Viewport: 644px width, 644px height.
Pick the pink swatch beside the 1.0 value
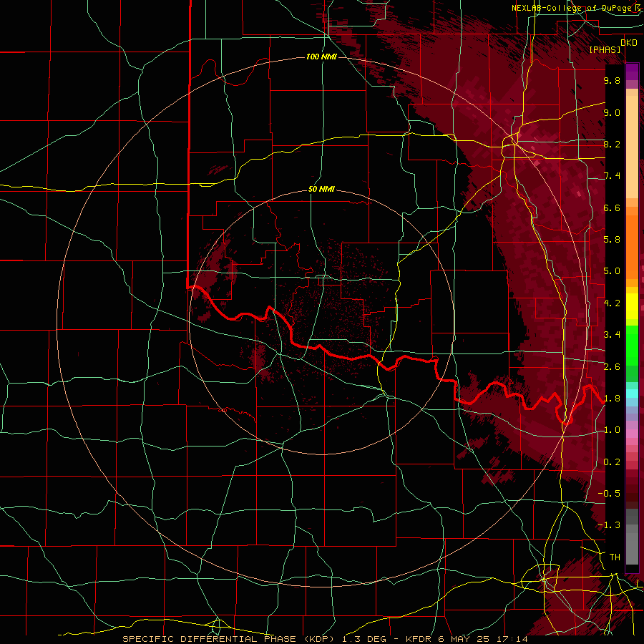(x=632, y=434)
